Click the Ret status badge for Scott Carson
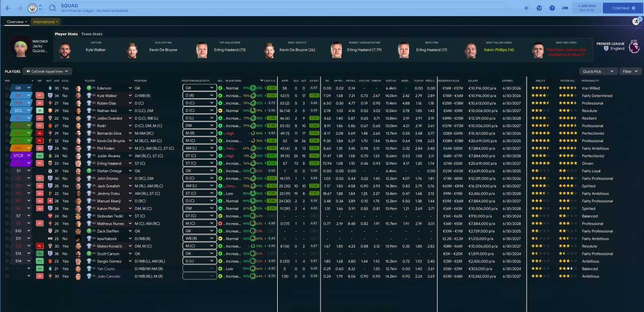Viewport: 644px width, 312px height. point(39,254)
